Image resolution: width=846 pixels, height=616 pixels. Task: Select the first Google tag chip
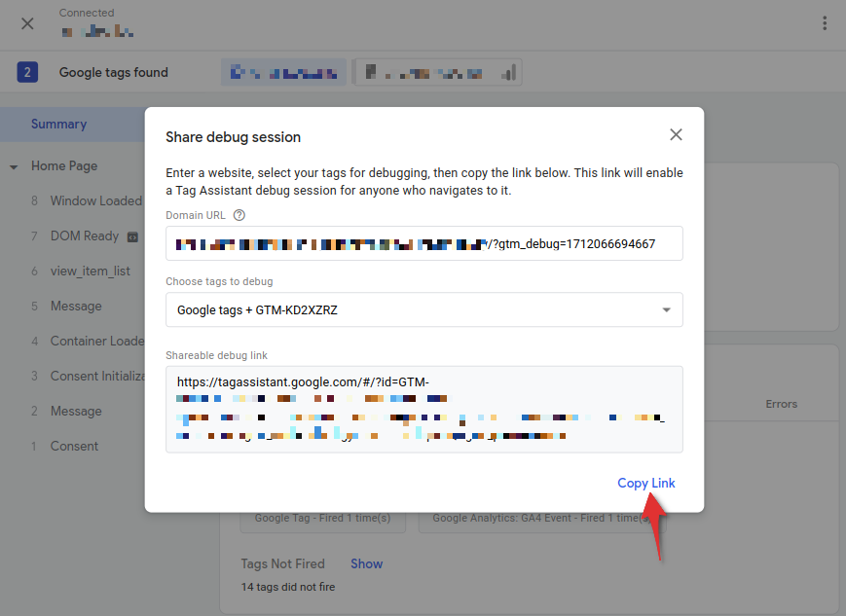click(284, 72)
